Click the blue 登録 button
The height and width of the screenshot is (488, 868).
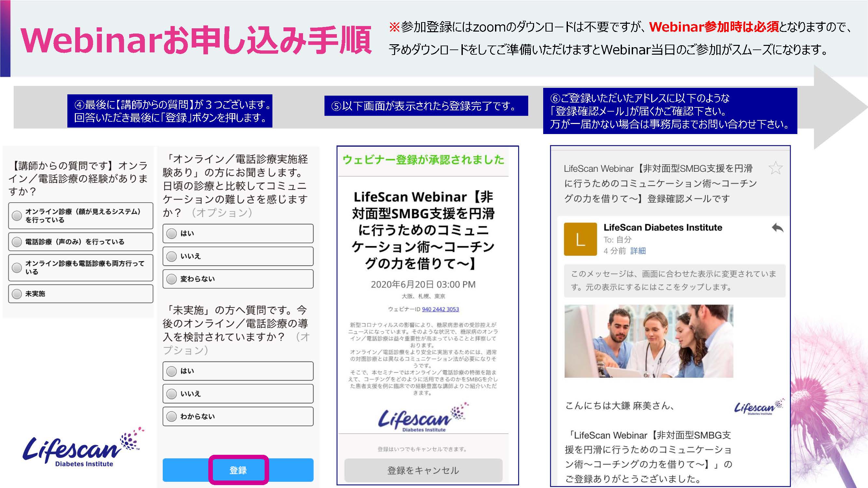pyautogui.click(x=238, y=470)
